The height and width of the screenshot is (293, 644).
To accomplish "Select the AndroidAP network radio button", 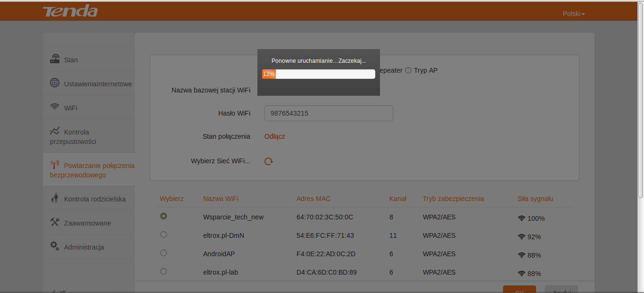I will tap(164, 253).
